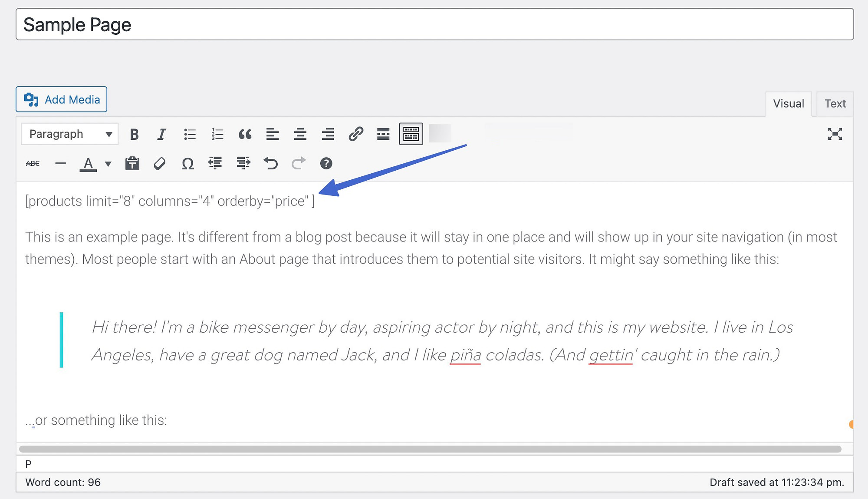Undo the last change

pyautogui.click(x=270, y=164)
